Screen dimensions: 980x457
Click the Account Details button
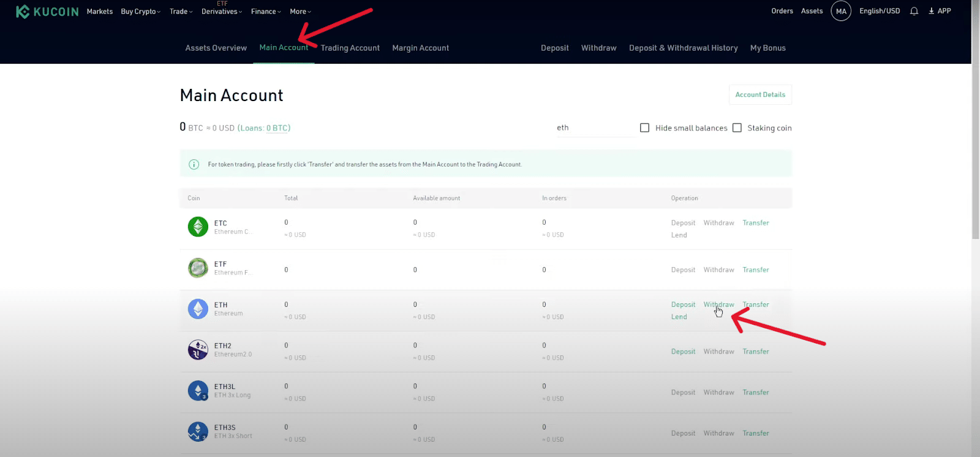pos(760,95)
